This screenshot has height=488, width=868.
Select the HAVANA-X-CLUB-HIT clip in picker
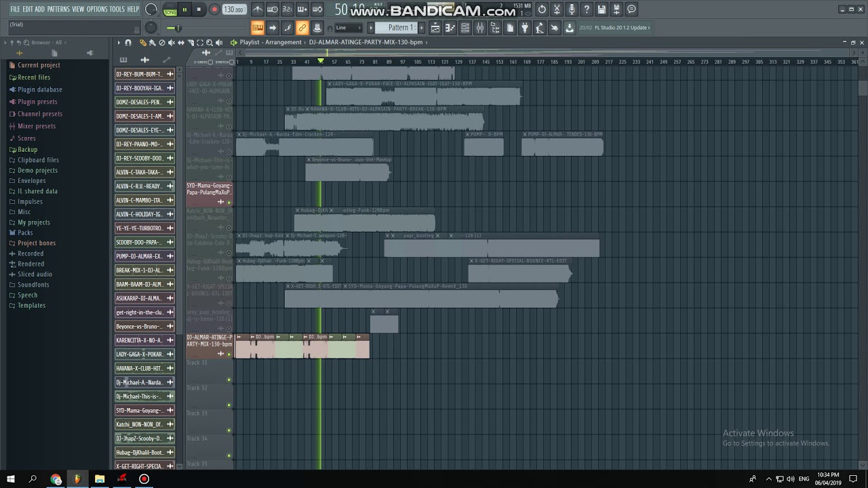[144, 368]
